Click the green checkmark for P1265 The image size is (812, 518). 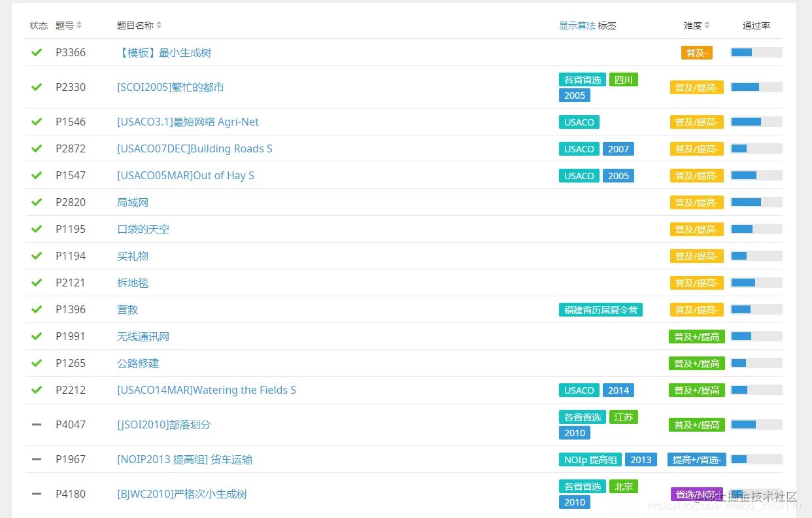click(37, 363)
